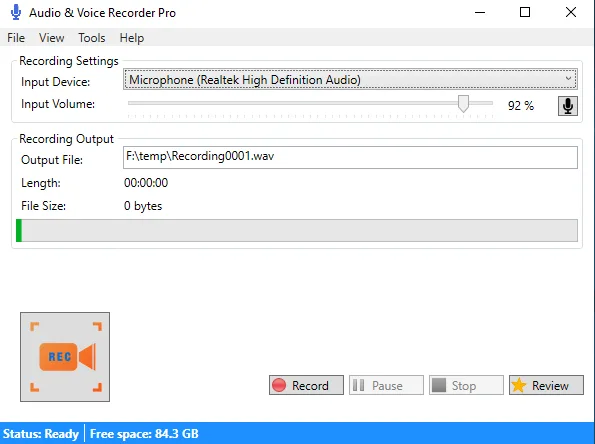Click the 00:00:00 length value
This screenshot has height=444, width=595.
(x=146, y=183)
